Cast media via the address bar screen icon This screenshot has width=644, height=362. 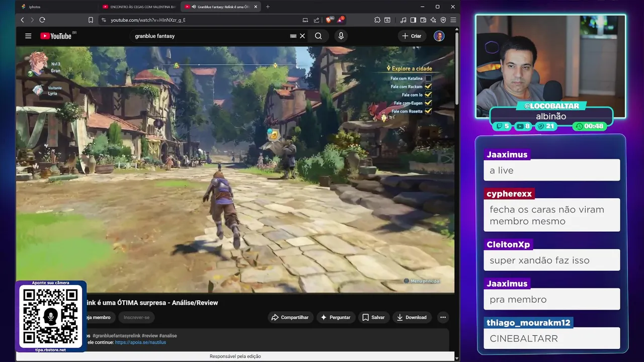(305, 20)
